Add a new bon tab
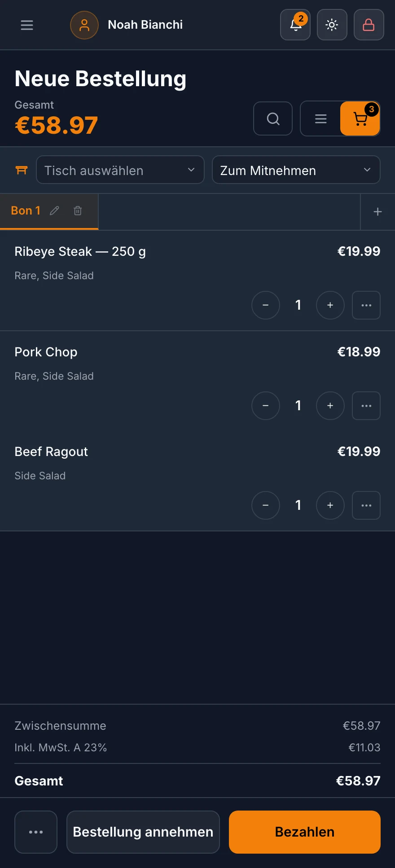 tap(378, 212)
